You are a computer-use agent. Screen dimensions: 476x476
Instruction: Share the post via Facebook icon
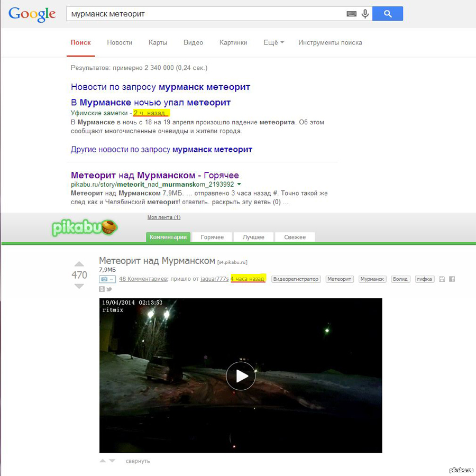452,279
